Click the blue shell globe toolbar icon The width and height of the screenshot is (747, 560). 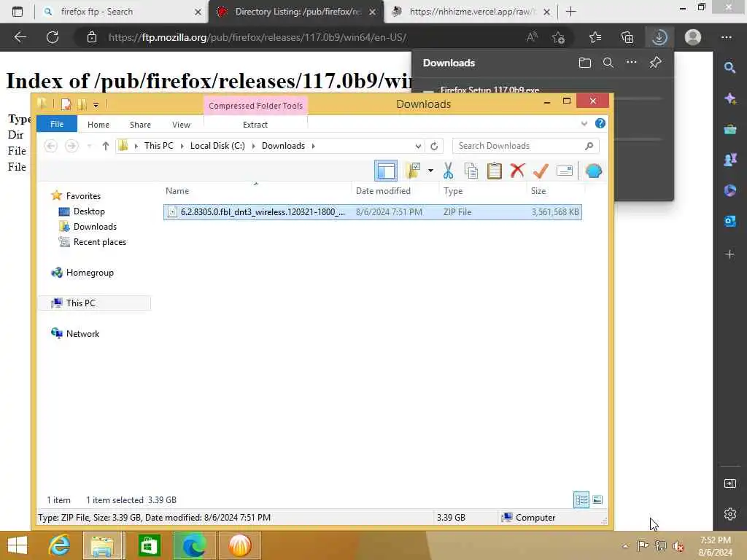(594, 171)
